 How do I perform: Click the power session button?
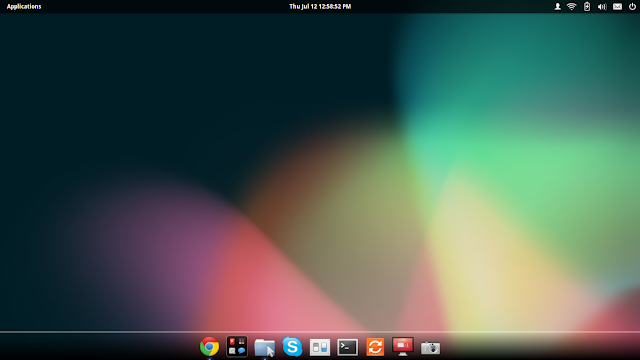click(632, 7)
